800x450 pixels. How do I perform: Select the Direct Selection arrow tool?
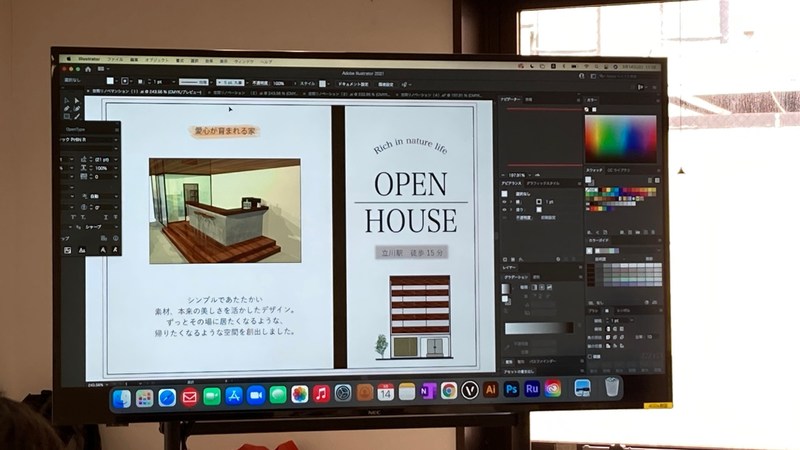click(x=77, y=101)
